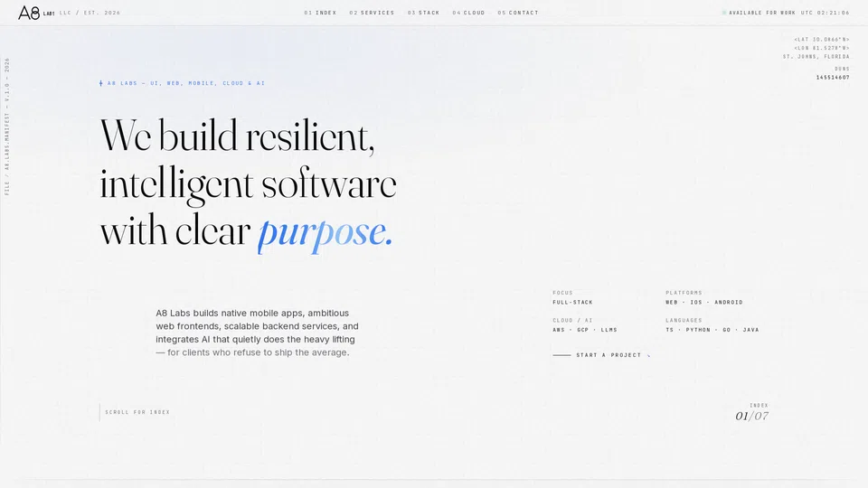Click the A8 Labs — UI, Web, Mobile tagline

click(x=185, y=83)
